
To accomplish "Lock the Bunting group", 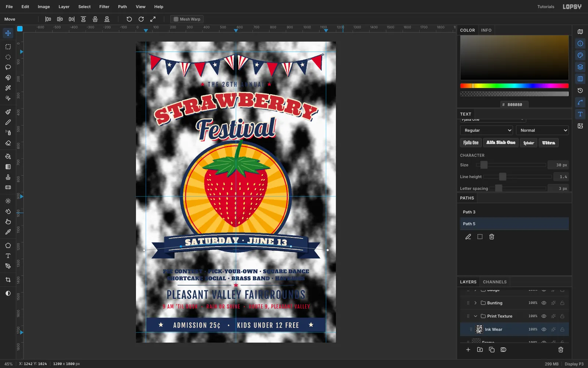I will [562, 303].
